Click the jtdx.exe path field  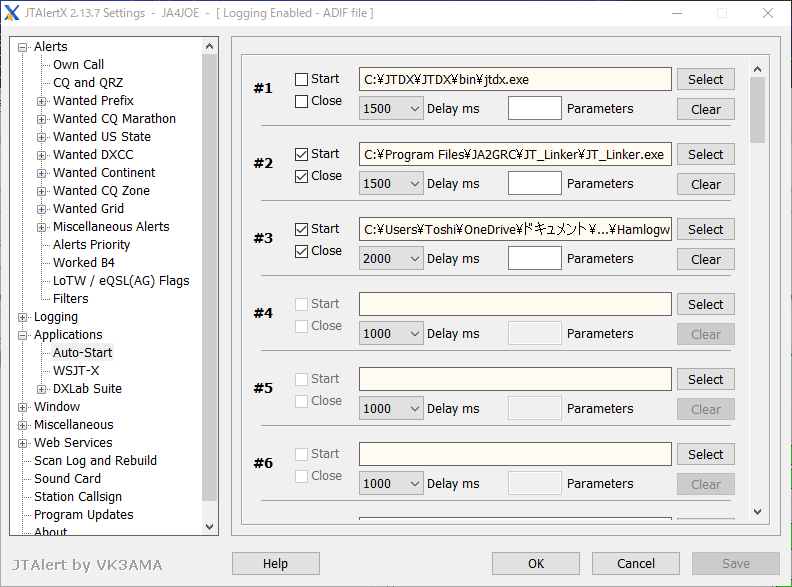point(515,79)
